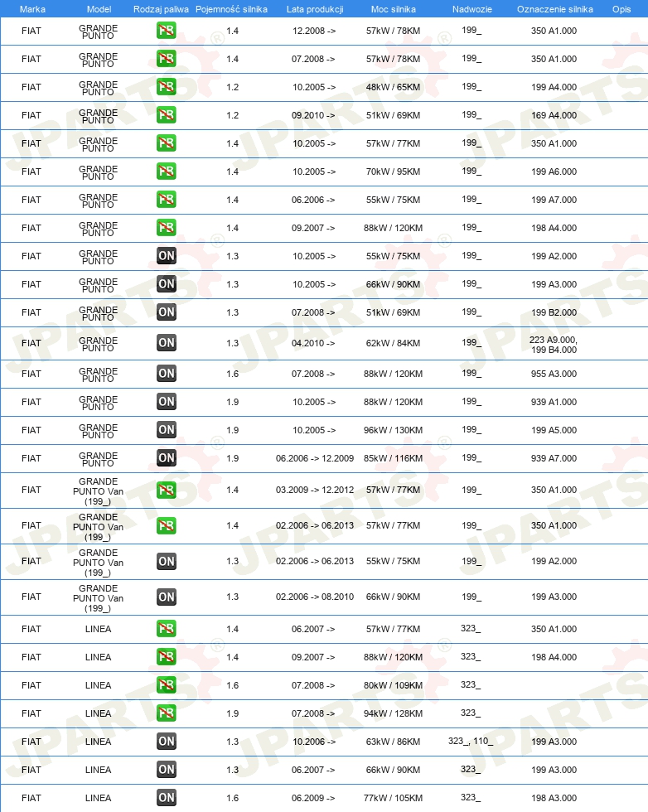This screenshot has height=812, width=648.
Task: Click the Rodzaj paliwa column header
Action: click(161, 9)
